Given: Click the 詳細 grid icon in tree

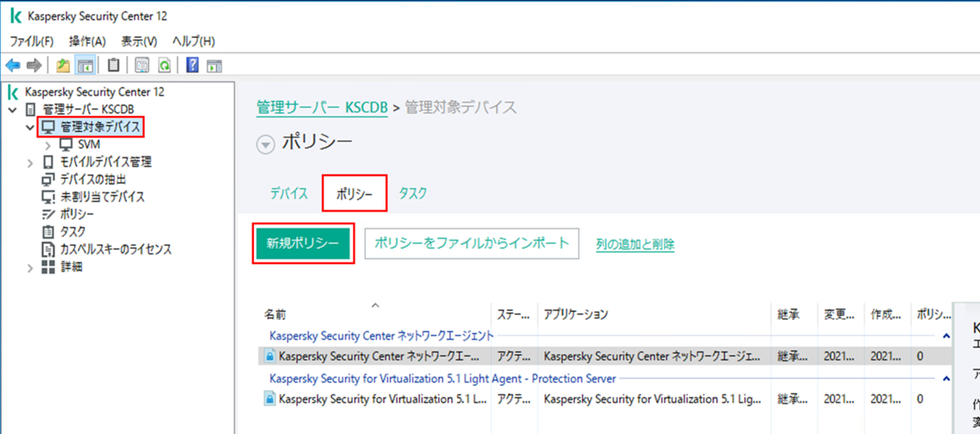Looking at the screenshot, I should coord(47,267).
